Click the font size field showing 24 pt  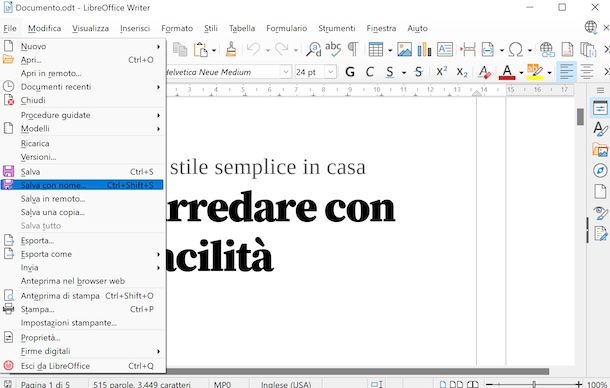310,72
